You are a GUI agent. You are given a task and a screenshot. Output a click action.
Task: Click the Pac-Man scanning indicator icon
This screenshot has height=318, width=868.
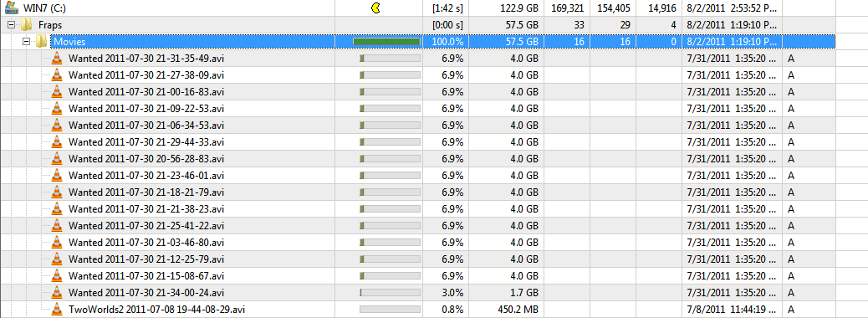(376, 8)
